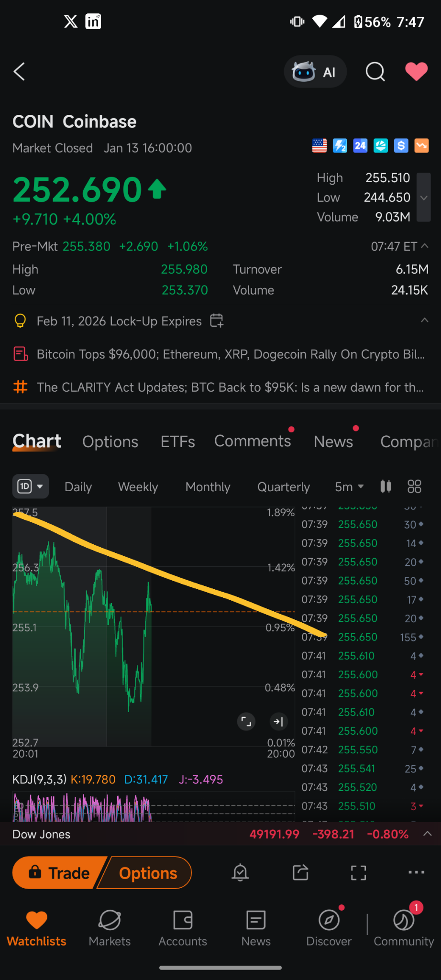Open the three-dot more menu
Viewport: 441px width, 980px height.
coord(417,872)
